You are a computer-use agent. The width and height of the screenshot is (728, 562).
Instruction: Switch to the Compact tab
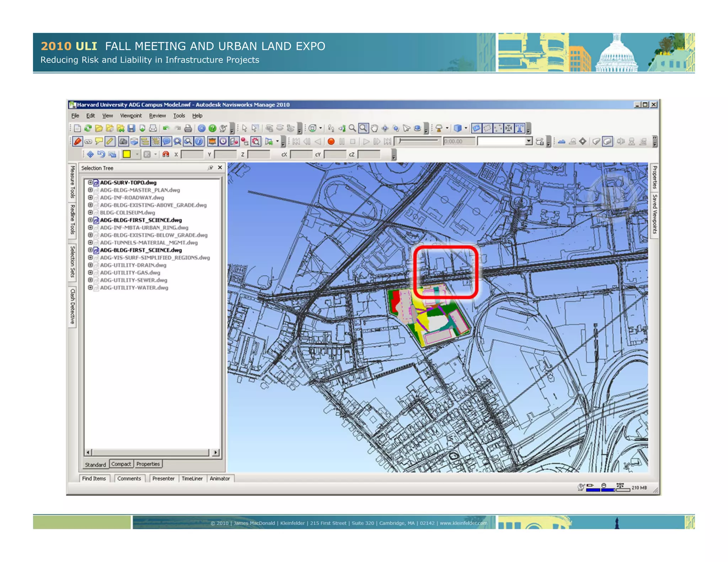tap(121, 464)
